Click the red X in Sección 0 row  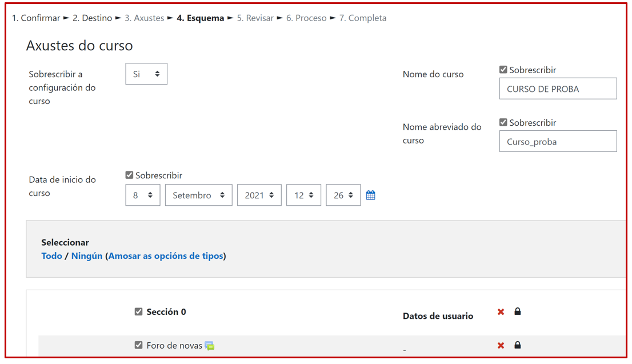[501, 312]
